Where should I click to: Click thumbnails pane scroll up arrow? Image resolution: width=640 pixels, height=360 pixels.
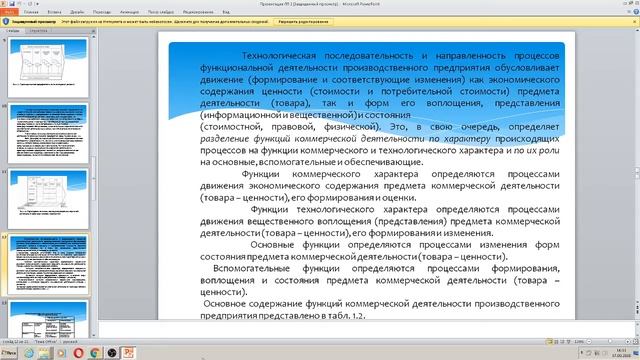93,37
